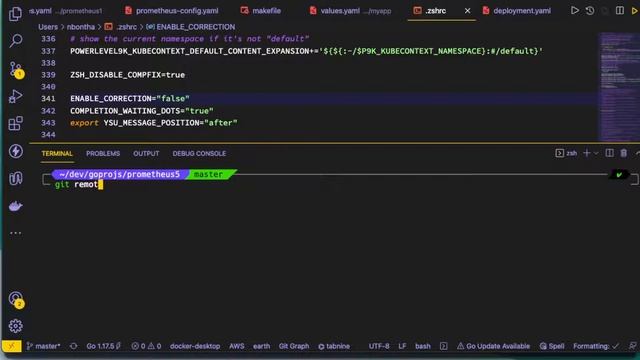The width and height of the screenshot is (640, 360).
Task: Open the timeline history icon in editor toolbar
Action: 590,11
